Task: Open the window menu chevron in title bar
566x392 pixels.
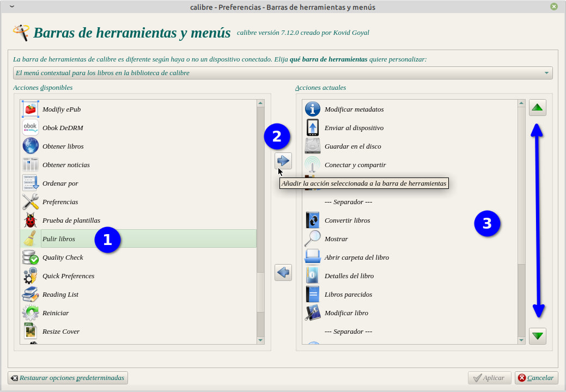Action: tap(12, 7)
